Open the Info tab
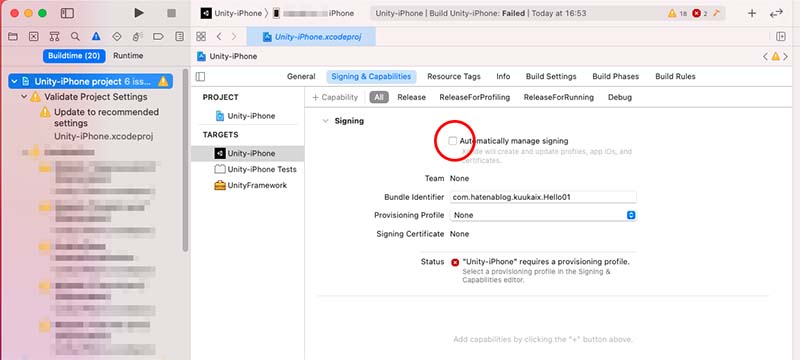 click(x=503, y=76)
